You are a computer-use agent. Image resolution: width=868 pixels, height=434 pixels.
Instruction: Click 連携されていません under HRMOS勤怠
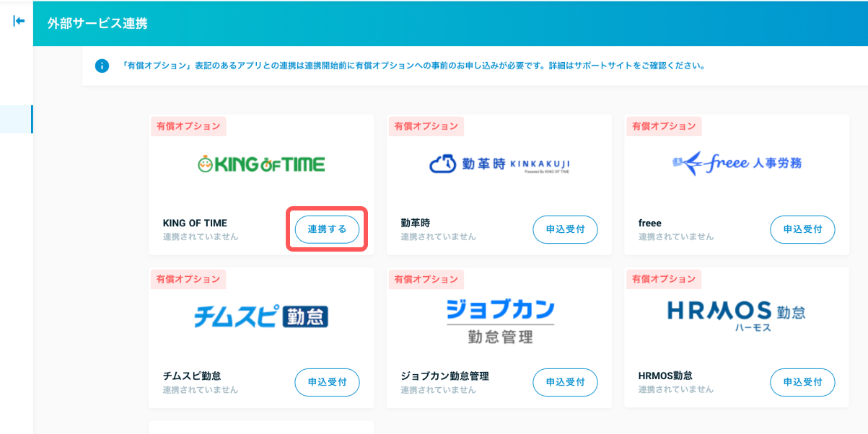tap(676, 389)
